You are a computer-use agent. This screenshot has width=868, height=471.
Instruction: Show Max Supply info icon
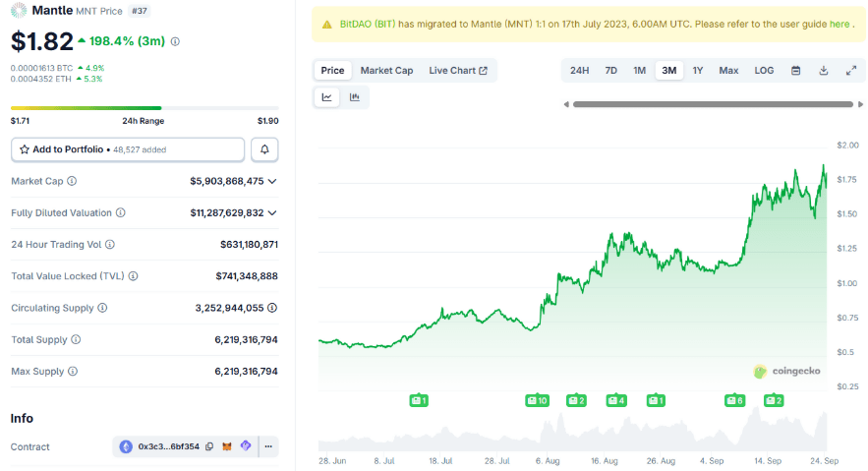tap(73, 371)
